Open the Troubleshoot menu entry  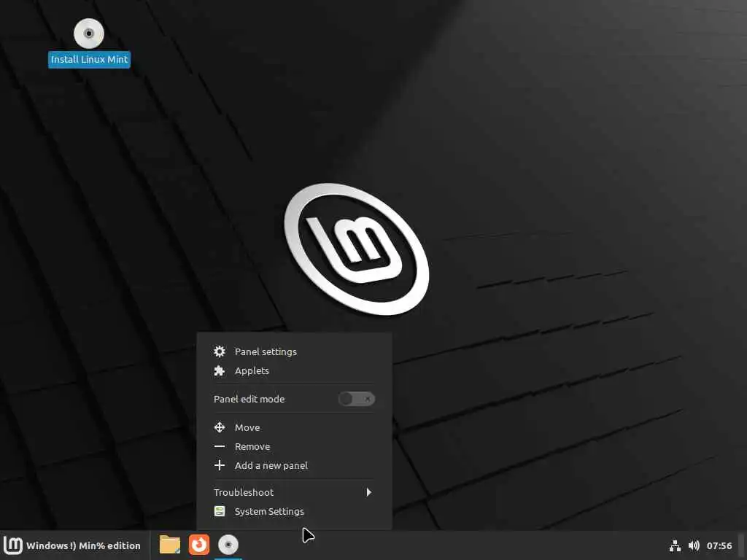point(294,492)
